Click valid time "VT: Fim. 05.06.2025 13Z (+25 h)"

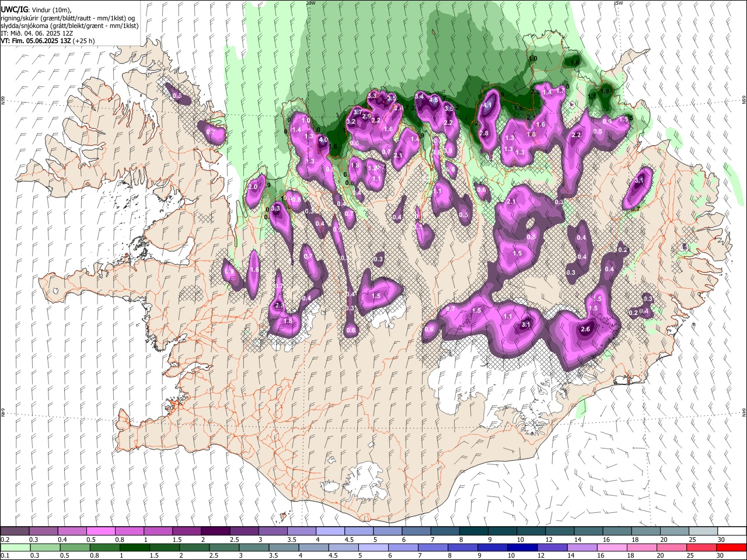coord(48,41)
